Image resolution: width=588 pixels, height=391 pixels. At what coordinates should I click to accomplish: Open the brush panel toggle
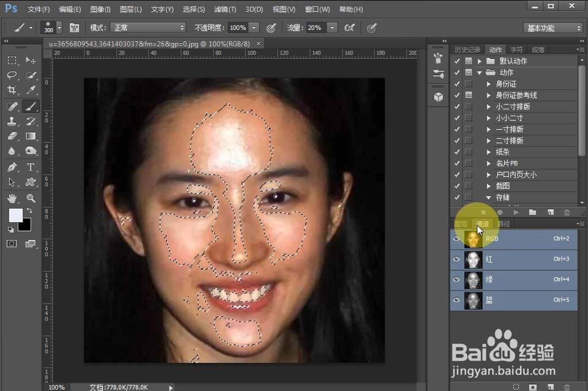tap(74, 28)
